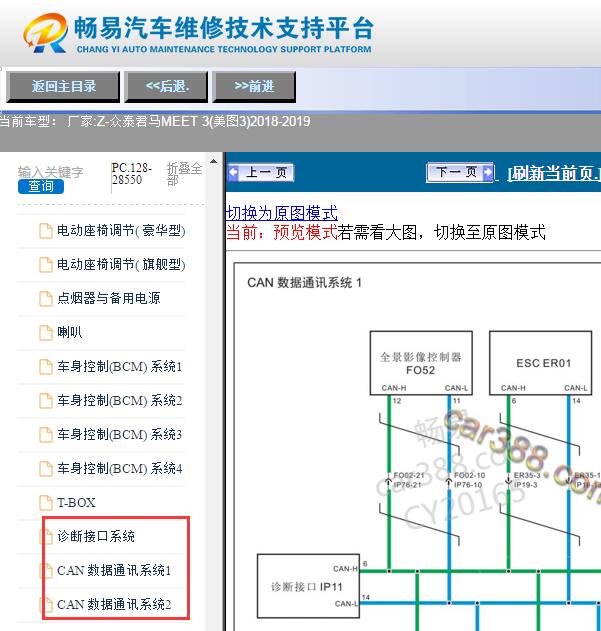Open 车身控制(BCM) 系统1
Screen dimensions: 601x631
(x=120, y=366)
